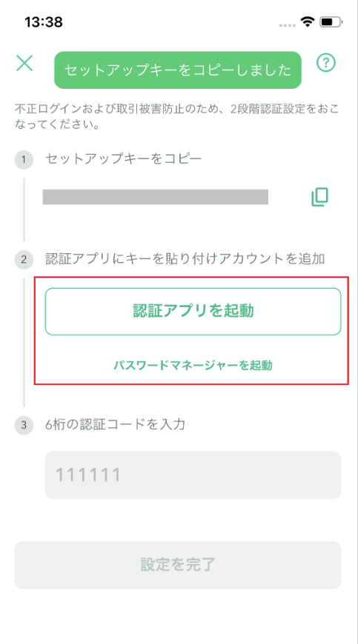358x644 pixels.
Task: Select the masked setup key text
Action: tap(156, 197)
